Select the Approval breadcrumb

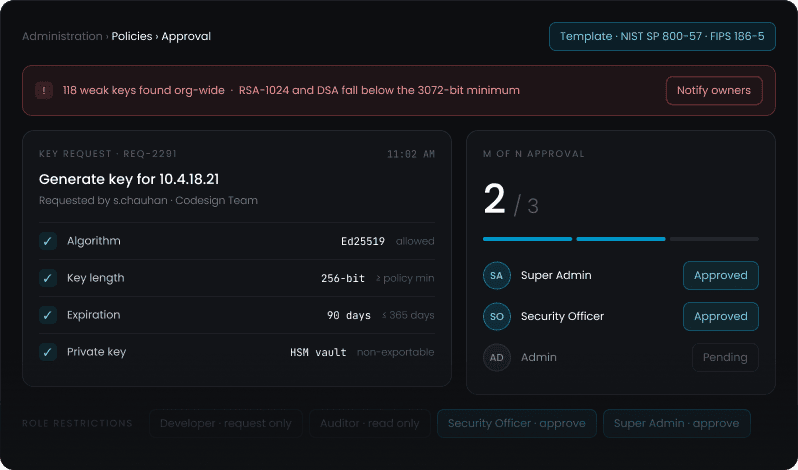point(186,36)
